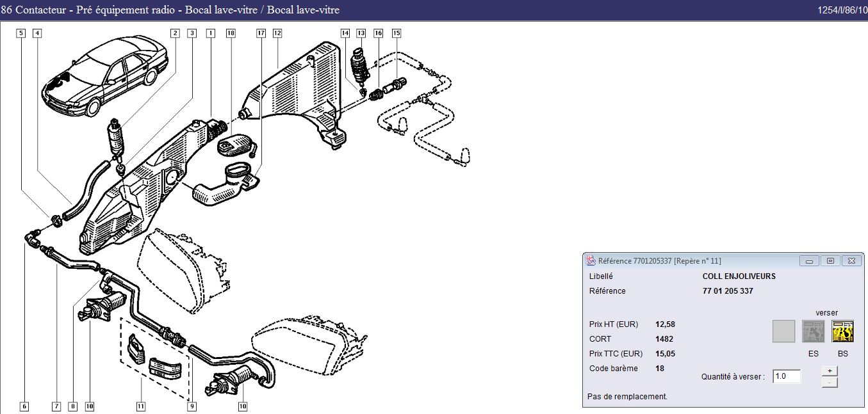Click part callout box 12
The width and height of the screenshot is (868, 414).
277,33
